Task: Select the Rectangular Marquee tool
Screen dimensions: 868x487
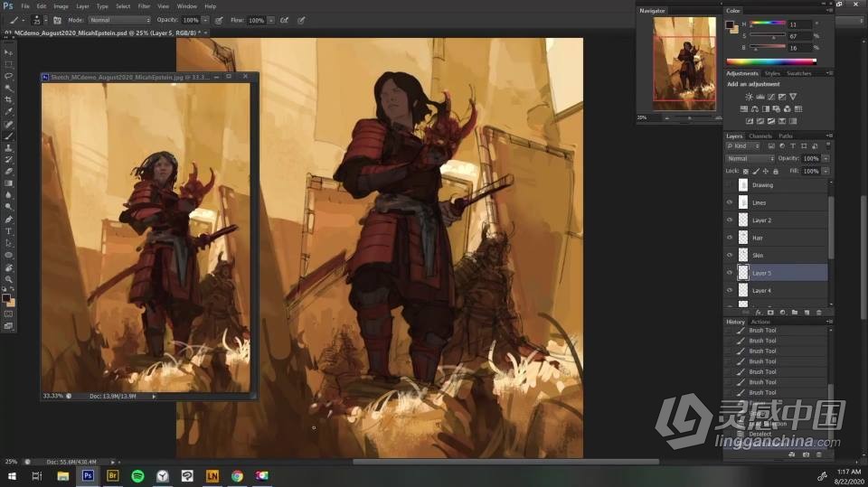Action: (8, 64)
